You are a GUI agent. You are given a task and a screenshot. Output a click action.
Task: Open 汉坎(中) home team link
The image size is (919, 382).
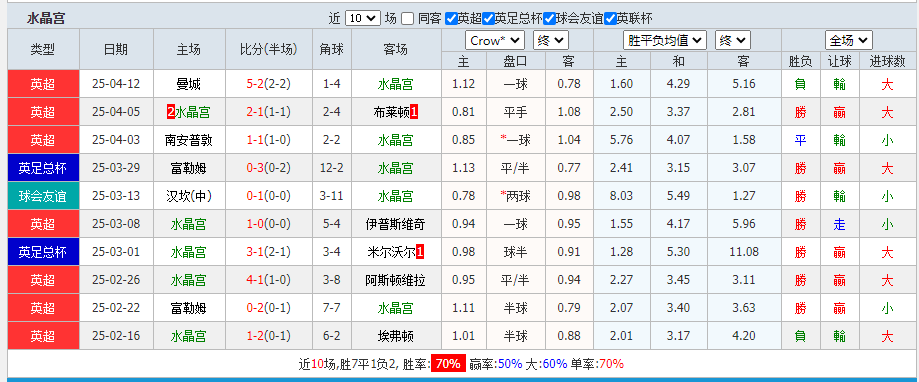[x=189, y=196]
